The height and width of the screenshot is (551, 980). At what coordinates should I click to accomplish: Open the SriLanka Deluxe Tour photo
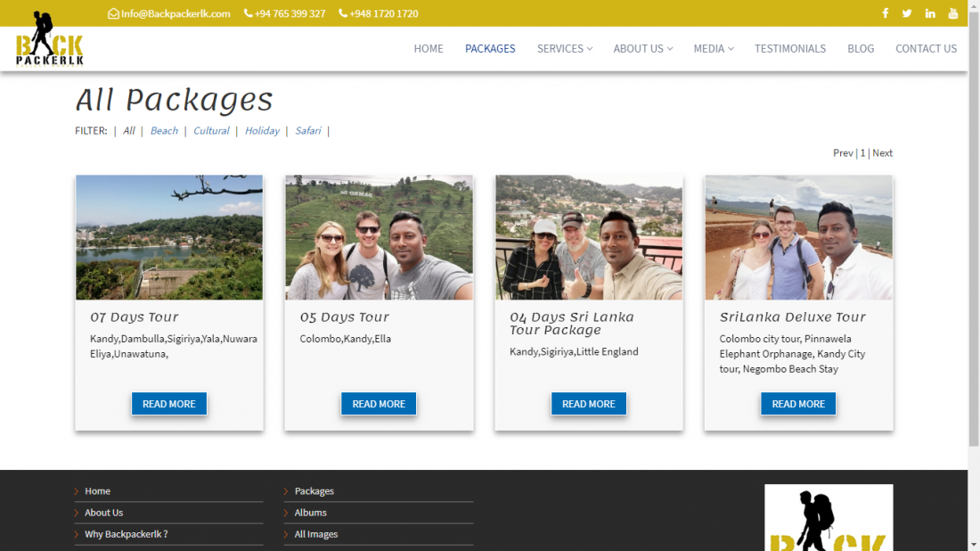point(799,237)
